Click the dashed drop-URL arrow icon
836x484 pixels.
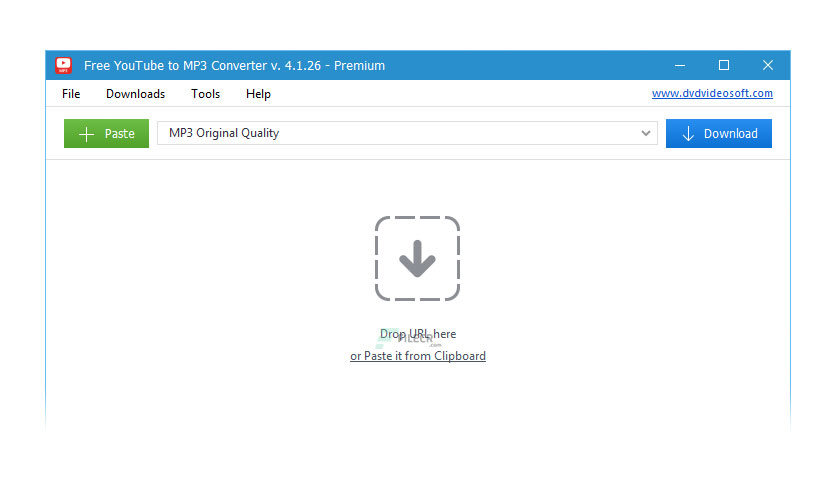[x=417, y=259]
